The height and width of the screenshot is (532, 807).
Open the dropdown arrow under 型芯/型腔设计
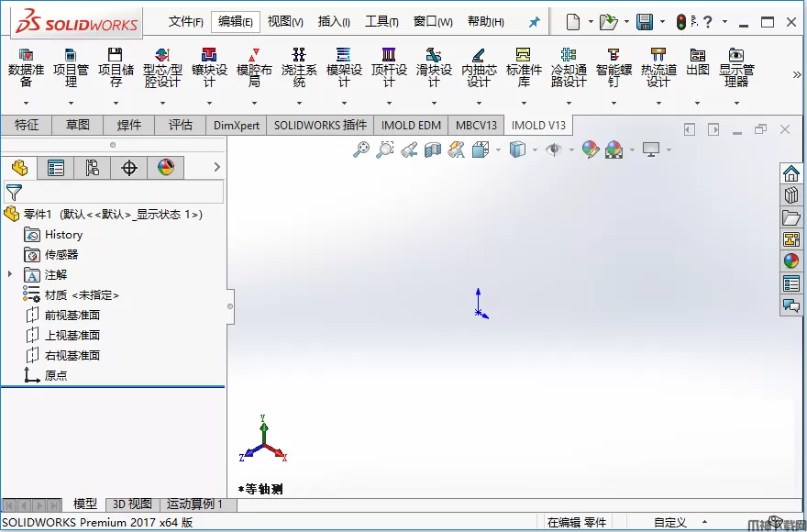click(x=162, y=104)
